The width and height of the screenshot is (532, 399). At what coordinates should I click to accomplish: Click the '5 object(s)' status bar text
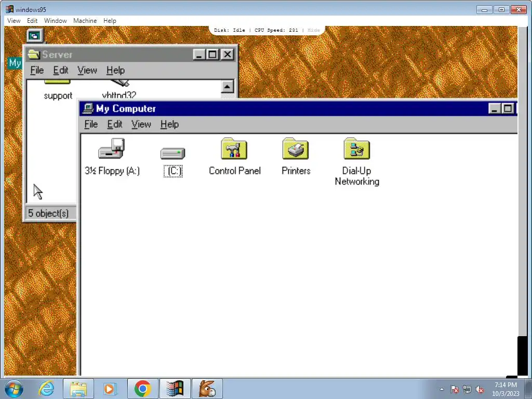(x=48, y=214)
